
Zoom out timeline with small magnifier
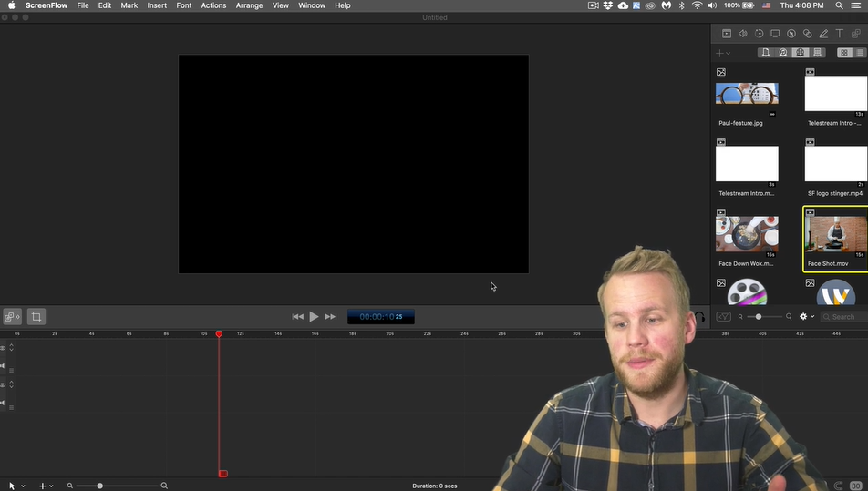(69, 486)
